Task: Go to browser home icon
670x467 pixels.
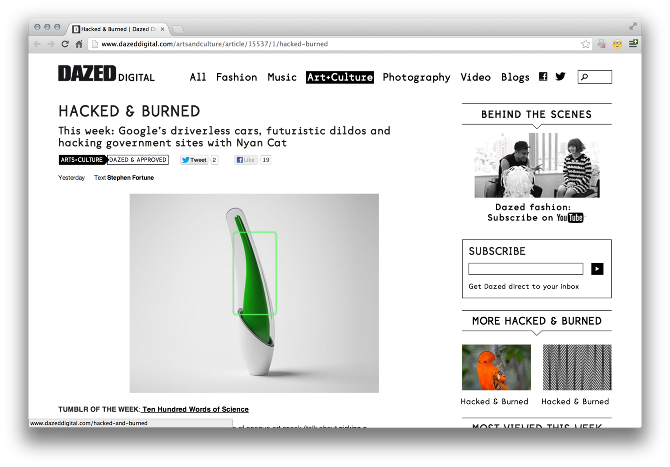Action: (79, 44)
